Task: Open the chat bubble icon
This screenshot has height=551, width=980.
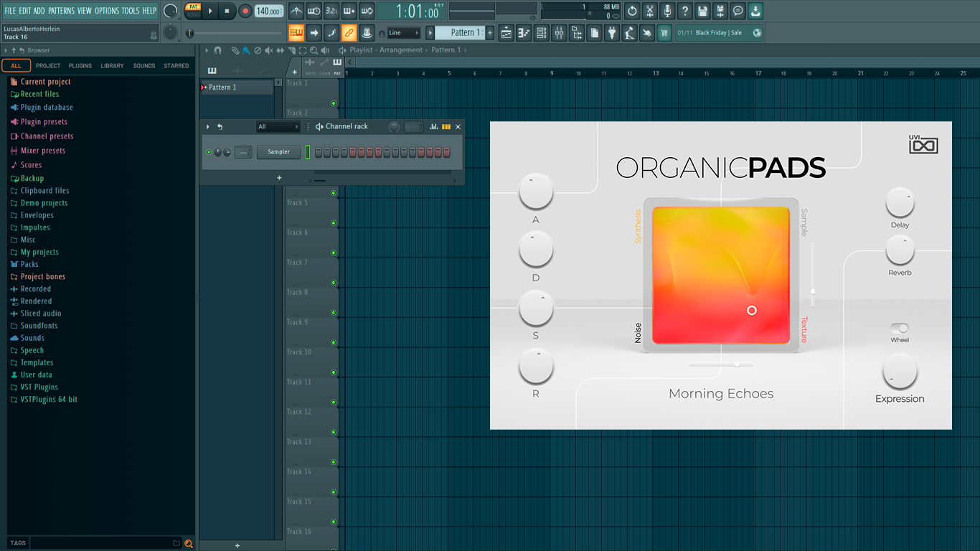Action: tap(738, 11)
